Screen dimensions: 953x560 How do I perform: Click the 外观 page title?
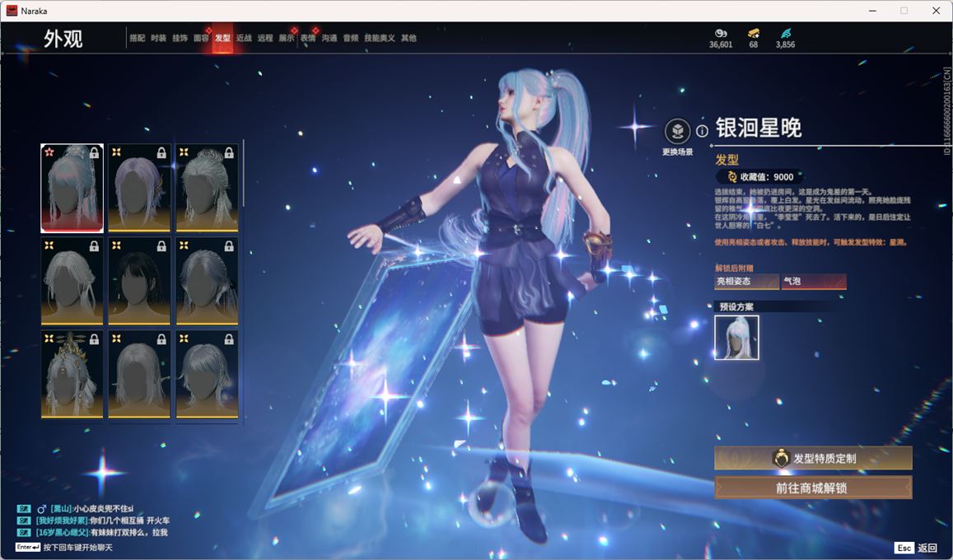[x=63, y=39]
